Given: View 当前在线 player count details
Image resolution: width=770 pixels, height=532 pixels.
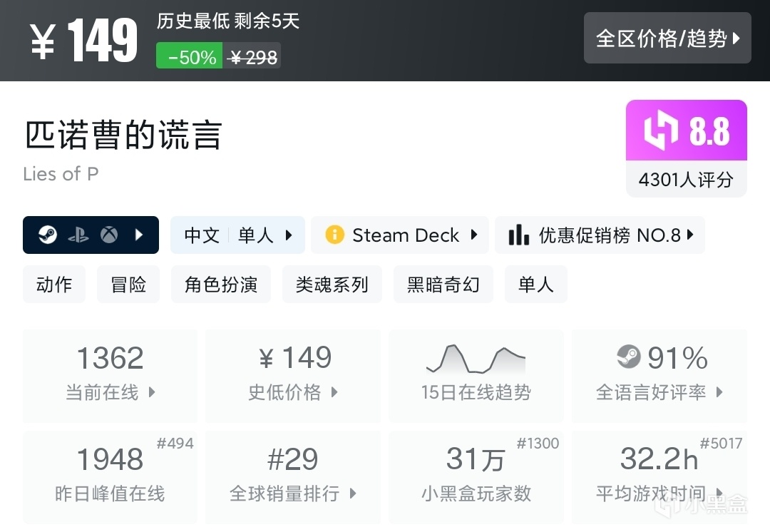Looking at the screenshot, I should pos(110,375).
